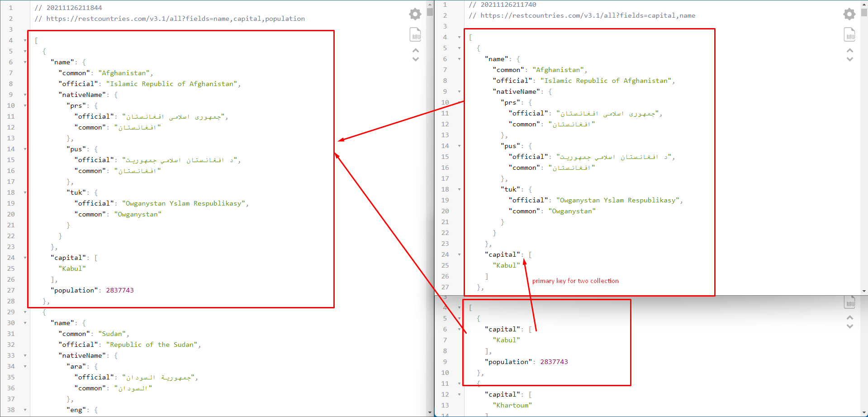The width and height of the screenshot is (868, 417).
Task: Click "Khartoum" capital value
Action: pyautogui.click(x=512, y=405)
